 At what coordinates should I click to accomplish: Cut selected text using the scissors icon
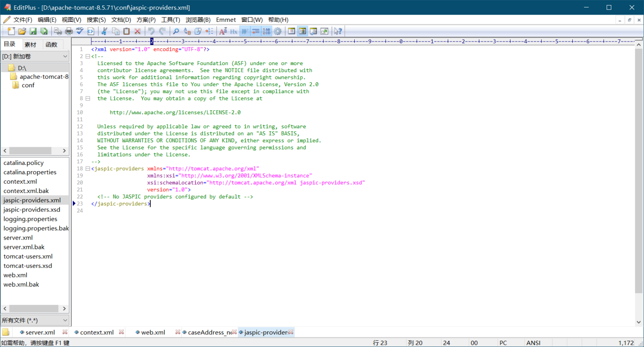[104, 31]
